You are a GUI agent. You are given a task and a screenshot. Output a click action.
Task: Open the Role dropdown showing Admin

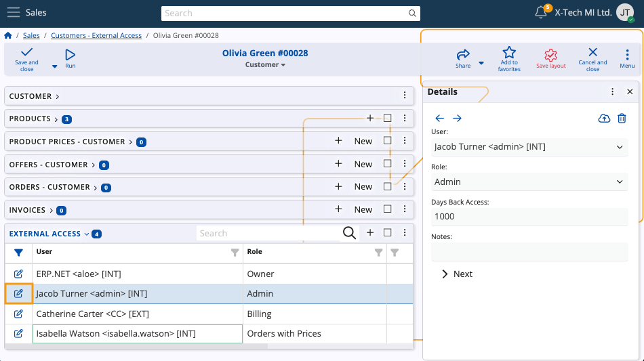tap(529, 182)
